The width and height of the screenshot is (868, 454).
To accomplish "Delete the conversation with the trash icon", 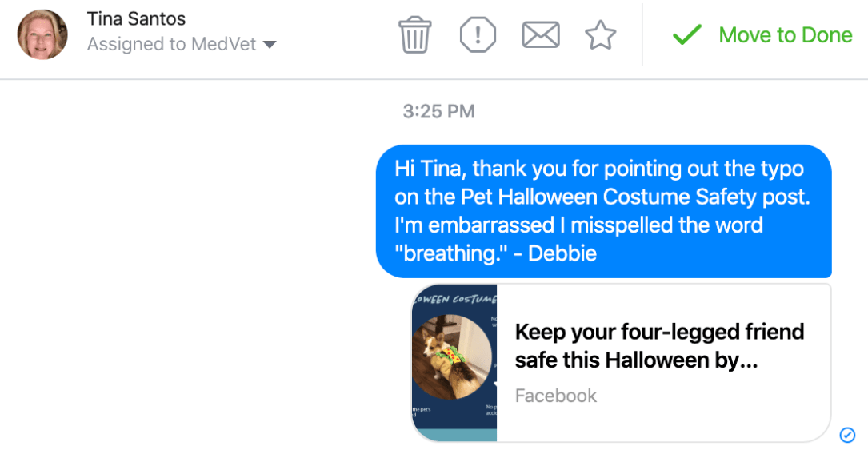I will point(415,35).
